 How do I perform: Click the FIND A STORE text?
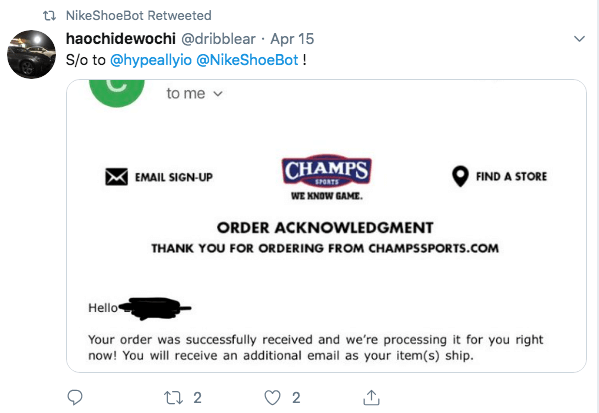pyautogui.click(x=512, y=177)
